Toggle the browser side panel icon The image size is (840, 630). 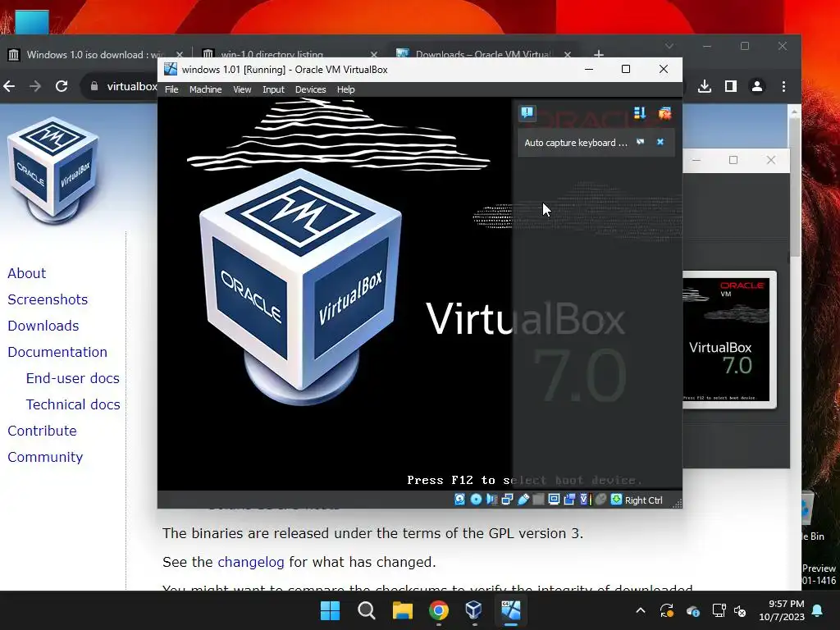pyautogui.click(x=731, y=86)
